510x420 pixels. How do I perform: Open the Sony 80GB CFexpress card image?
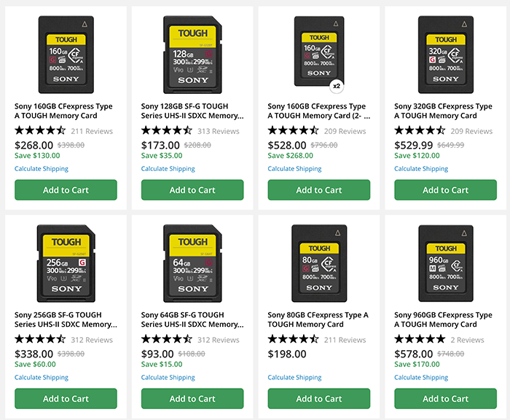point(319,264)
